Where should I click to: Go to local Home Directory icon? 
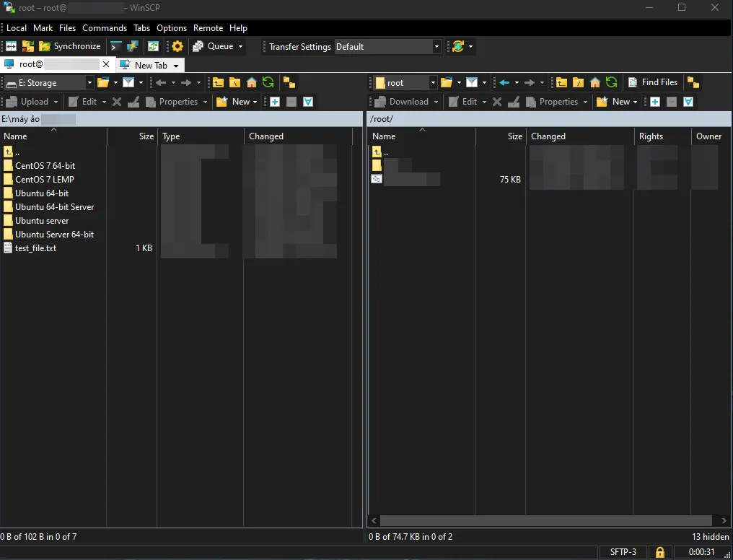252,83
